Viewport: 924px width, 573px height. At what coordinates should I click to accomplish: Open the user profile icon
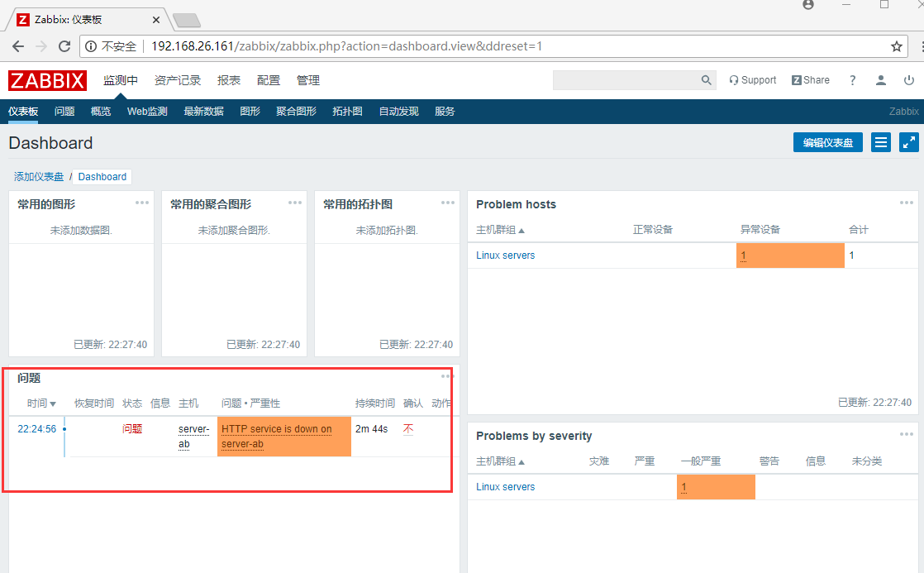[x=880, y=79]
